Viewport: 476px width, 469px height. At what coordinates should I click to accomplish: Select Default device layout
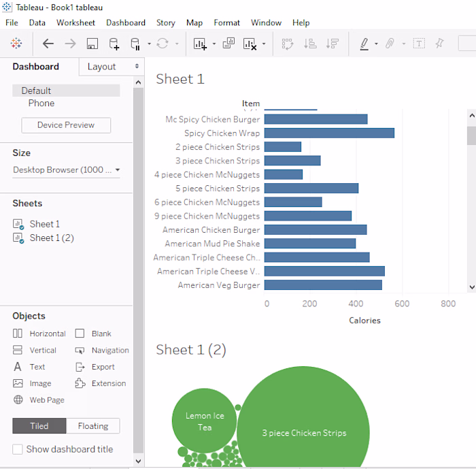[66, 91]
